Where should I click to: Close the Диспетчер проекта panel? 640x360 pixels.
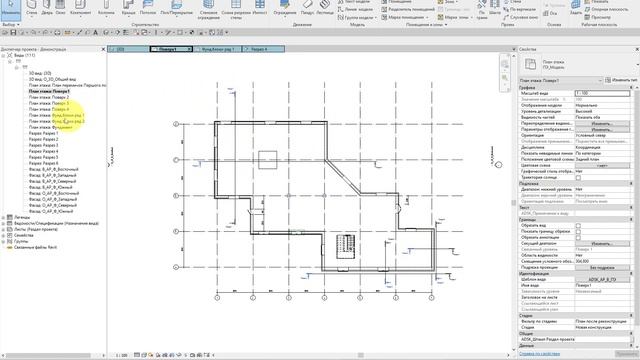click(x=103, y=49)
